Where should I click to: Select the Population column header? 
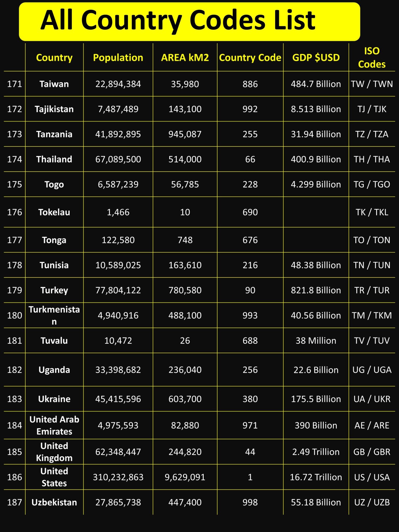[x=118, y=58]
